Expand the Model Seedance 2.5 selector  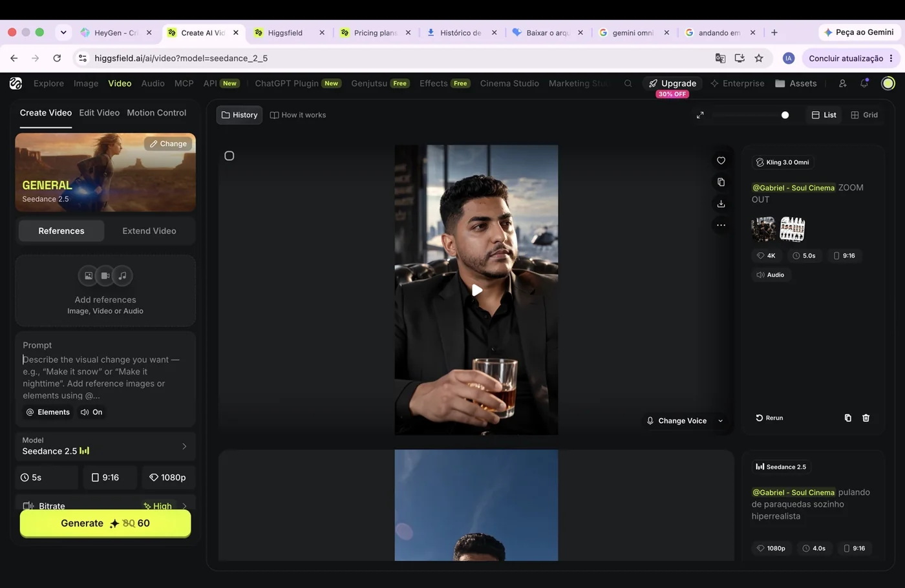(x=105, y=446)
